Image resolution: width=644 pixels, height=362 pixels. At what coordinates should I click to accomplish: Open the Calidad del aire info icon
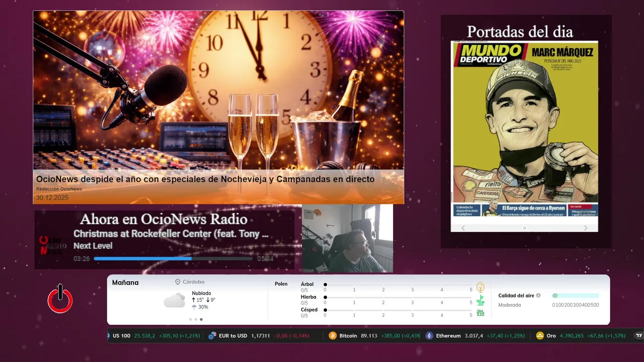point(538,296)
